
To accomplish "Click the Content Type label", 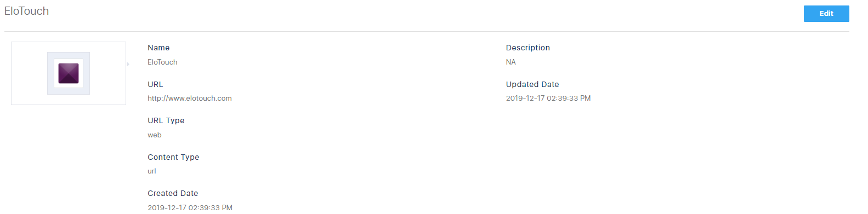I will click(173, 157).
